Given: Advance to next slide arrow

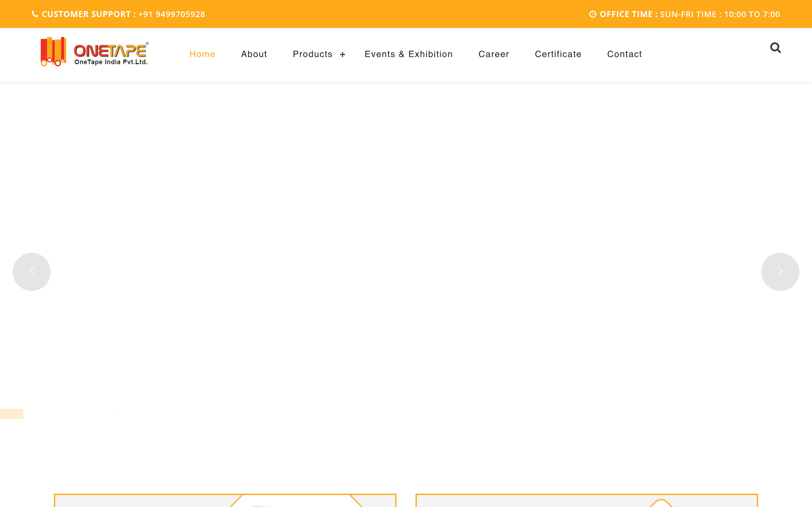Looking at the screenshot, I should pyautogui.click(x=780, y=272).
